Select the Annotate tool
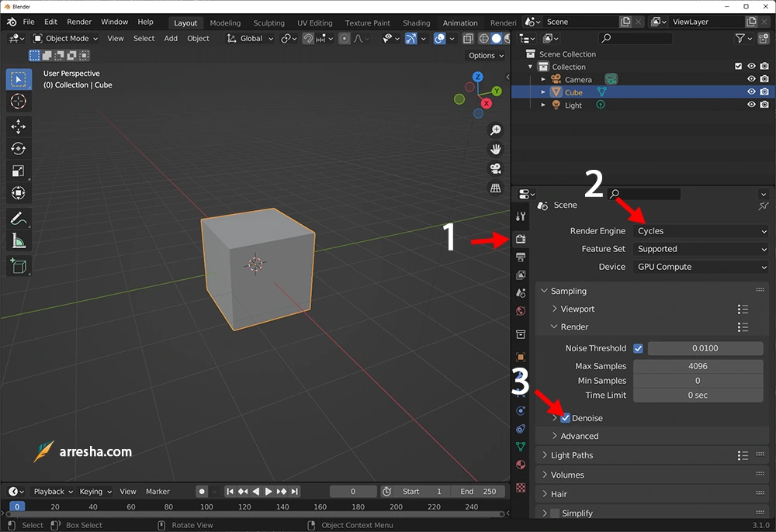The height and width of the screenshot is (532, 776). (19, 218)
